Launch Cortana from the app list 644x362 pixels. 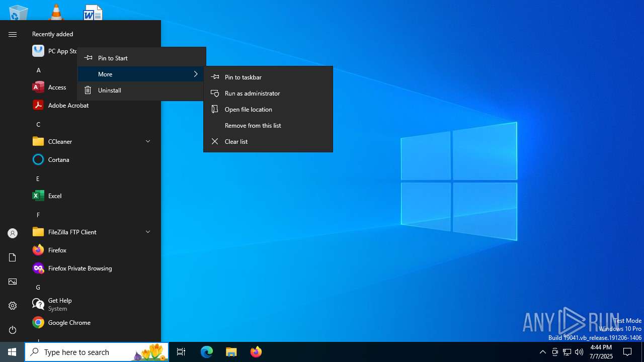(x=93, y=159)
